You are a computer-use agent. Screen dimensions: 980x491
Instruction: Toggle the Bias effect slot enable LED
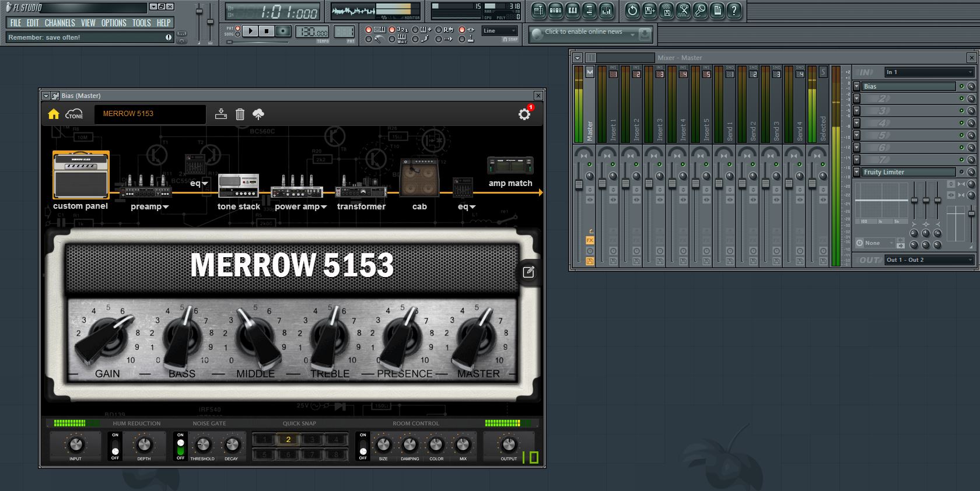[961, 86]
